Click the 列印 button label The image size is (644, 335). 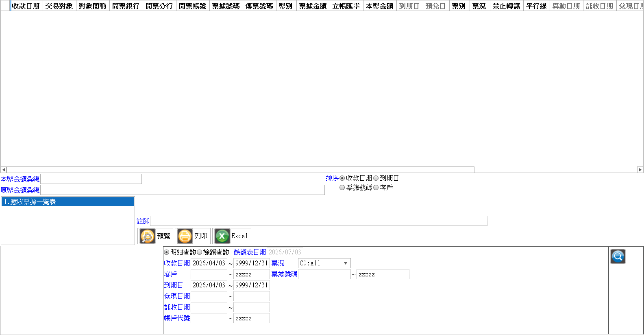[201, 236]
